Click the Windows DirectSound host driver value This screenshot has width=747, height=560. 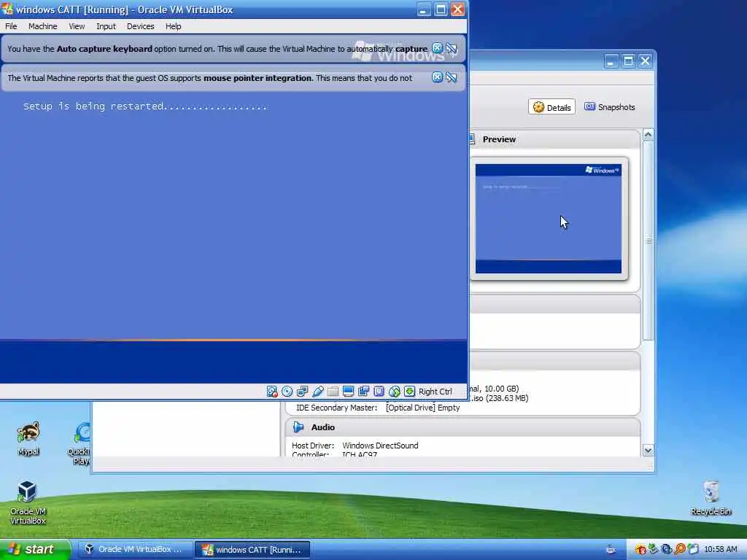[380, 446]
